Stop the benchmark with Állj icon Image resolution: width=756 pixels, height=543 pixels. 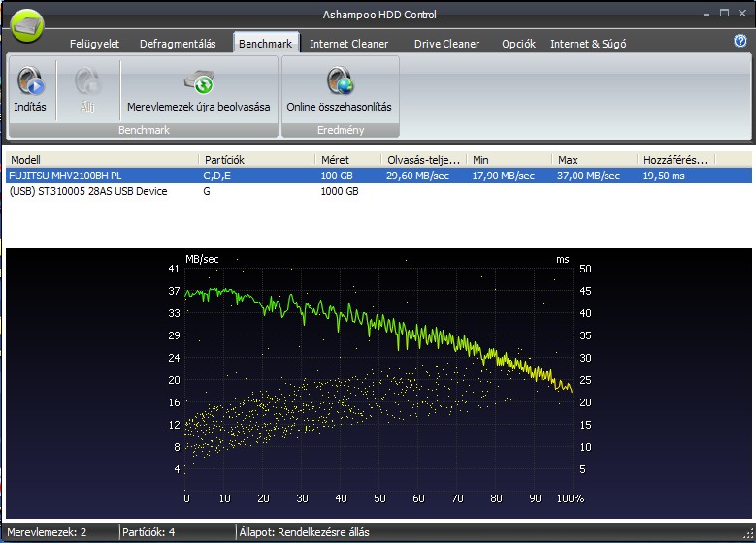pos(87,89)
